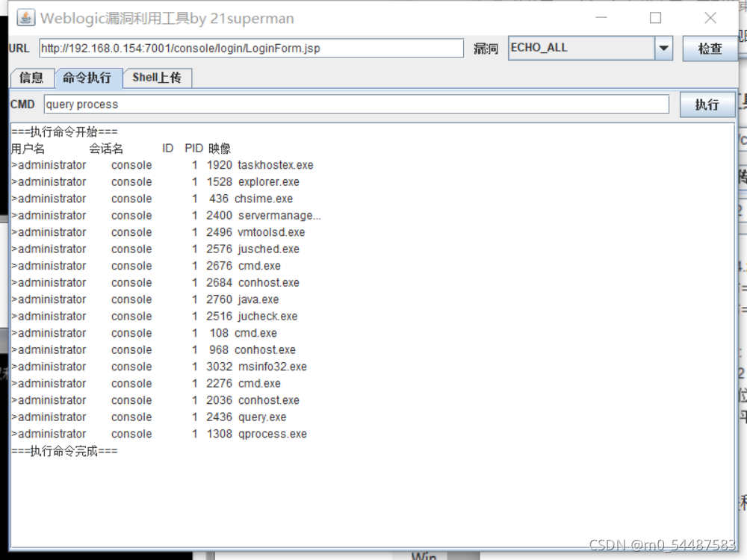The height and width of the screenshot is (560, 747).
Task: Click the vmtoolsd.exe output row
Action: coord(158,232)
